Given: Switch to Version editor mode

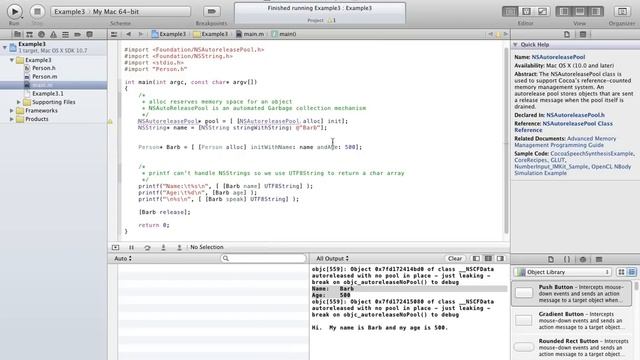Looking at the screenshot, I should coord(542,11).
